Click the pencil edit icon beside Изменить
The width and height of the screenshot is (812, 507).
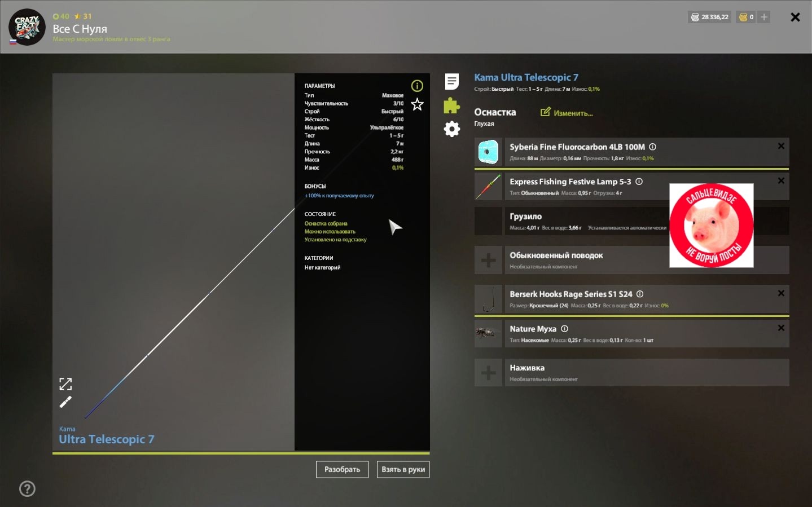tap(545, 112)
